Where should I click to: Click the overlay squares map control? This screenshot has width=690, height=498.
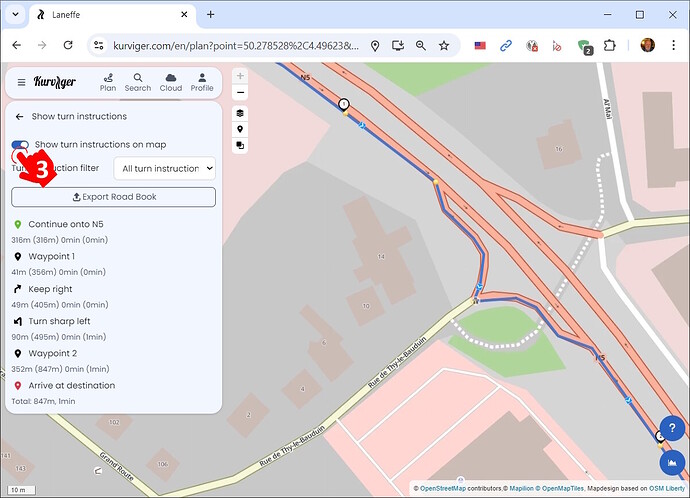pyautogui.click(x=240, y=145)
